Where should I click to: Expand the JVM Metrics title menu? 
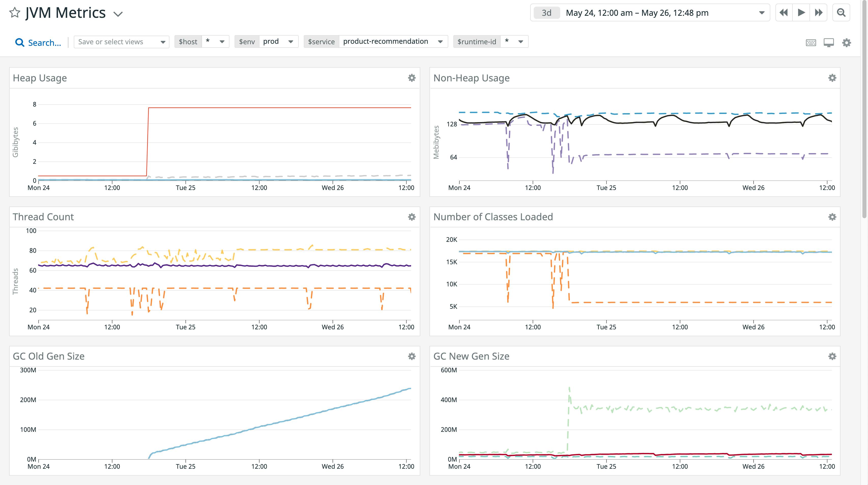click(118, 14)
